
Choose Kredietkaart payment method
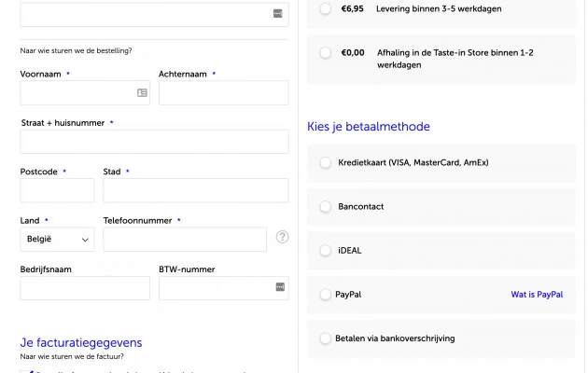(x=326, y=162)
